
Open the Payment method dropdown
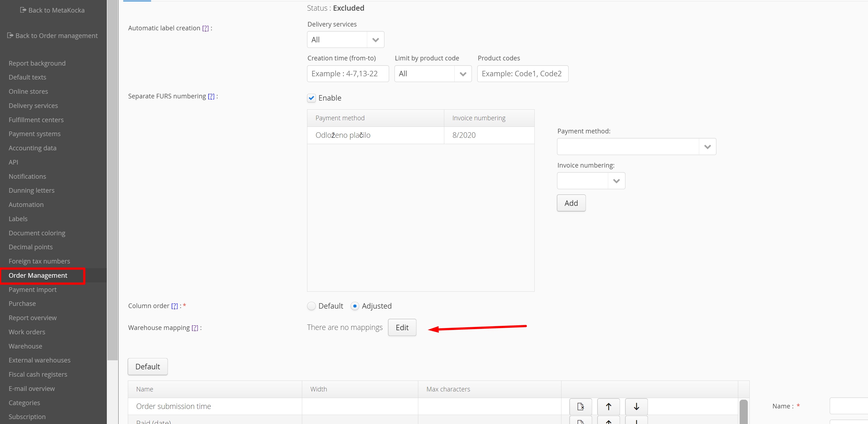point(707,147)
